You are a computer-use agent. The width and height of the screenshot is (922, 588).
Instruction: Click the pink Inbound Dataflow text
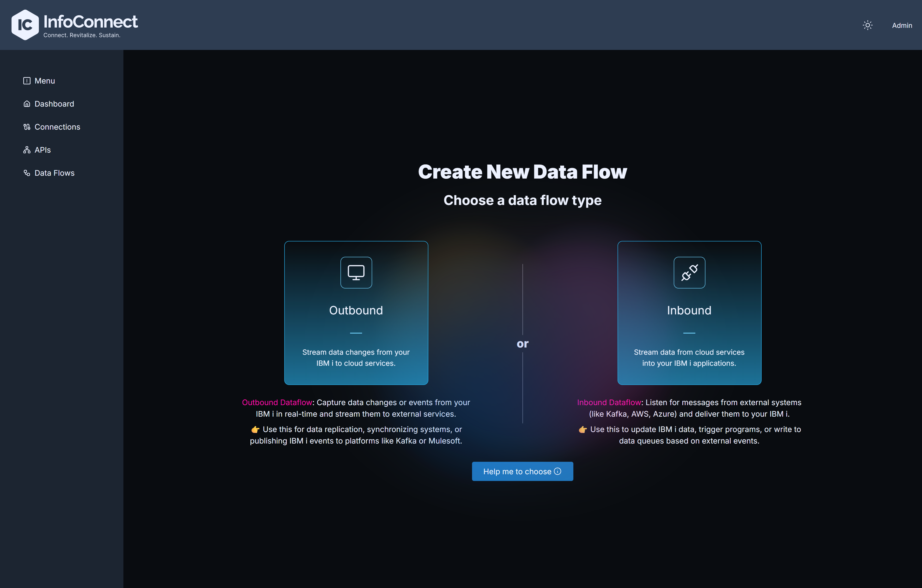click(x=609, y=402)
